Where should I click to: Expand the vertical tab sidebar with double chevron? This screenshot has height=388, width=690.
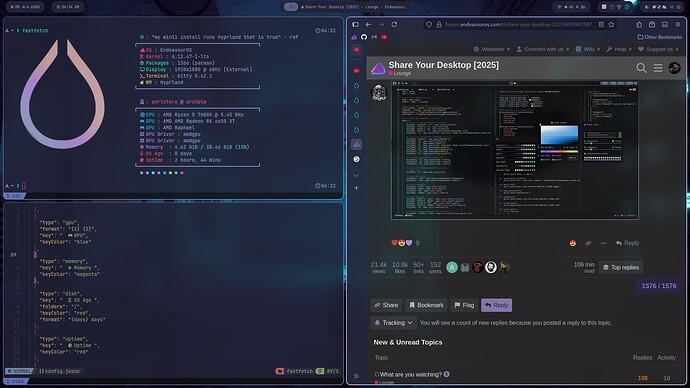356,376
